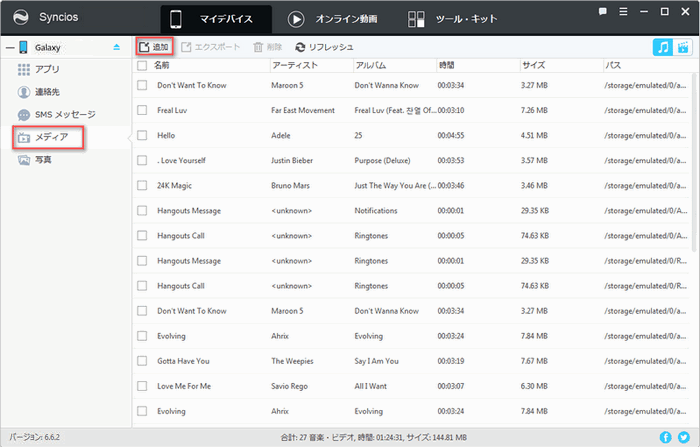The width and height of the screenshot is (700, 447).
Task: Select album Purpose (Deluxe) cell
Action: pos(382,160)
